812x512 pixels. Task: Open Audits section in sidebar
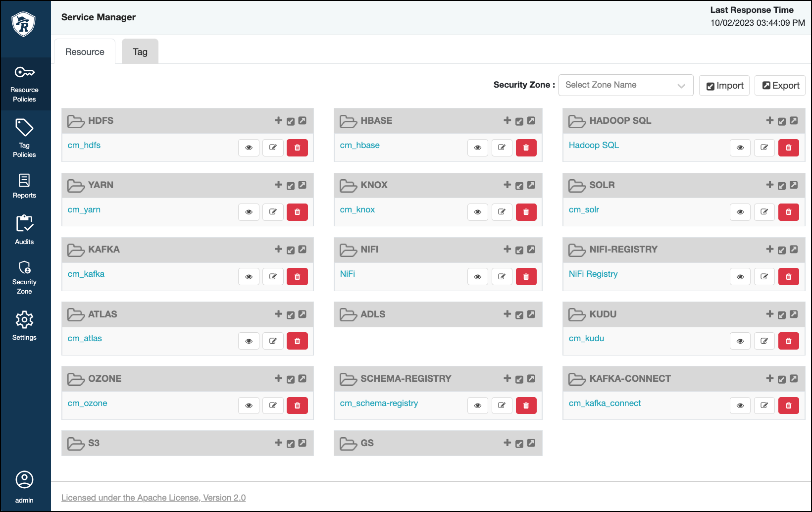click(x=24, y=230)
